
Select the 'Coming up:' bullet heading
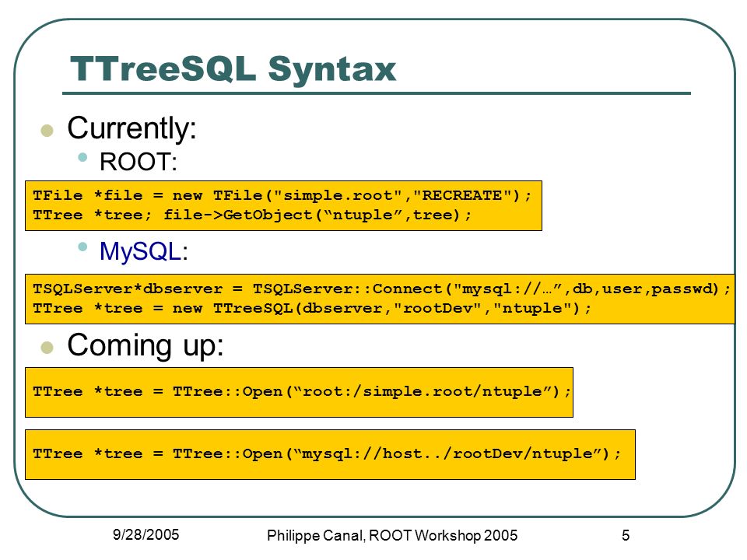146,345
